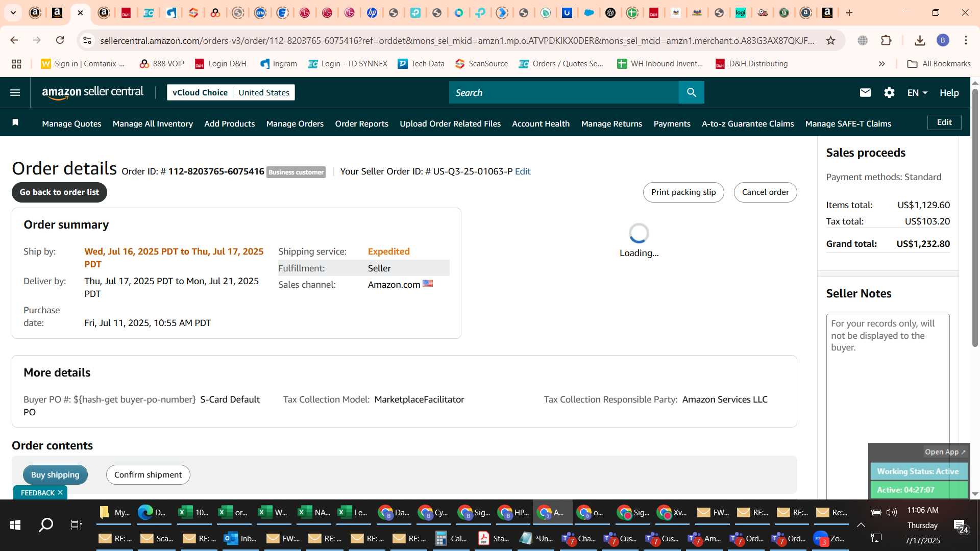980x551 pixels.
Task: Open the Windows notification center icon
Action: point(961,525)
